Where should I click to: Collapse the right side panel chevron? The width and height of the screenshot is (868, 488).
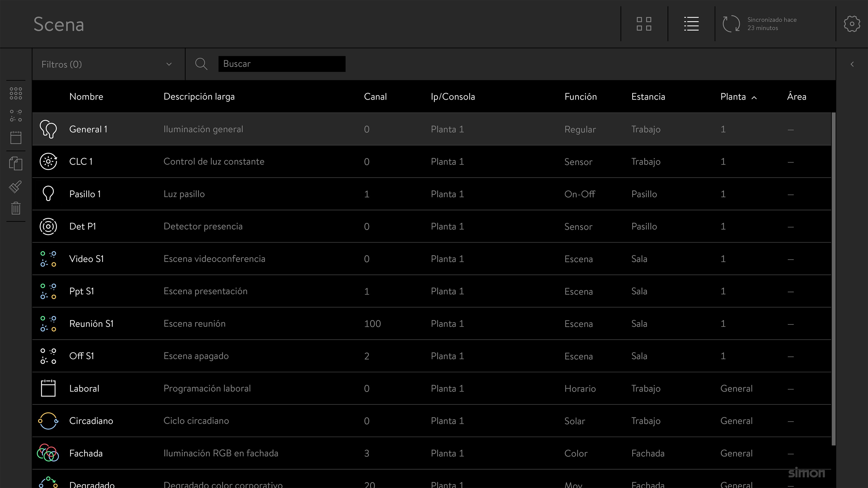pyautogui.click(x=852, y=64)
